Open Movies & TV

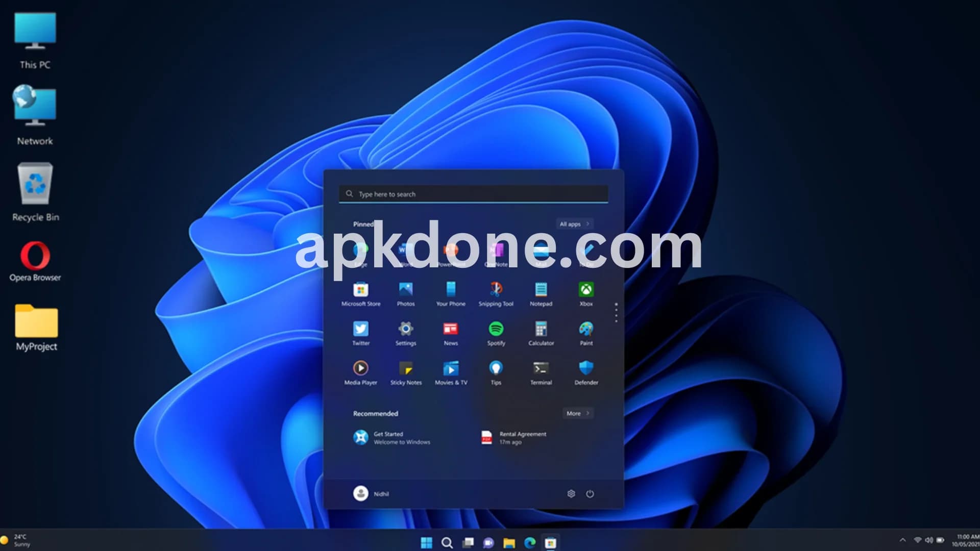(x=451, y=373)
